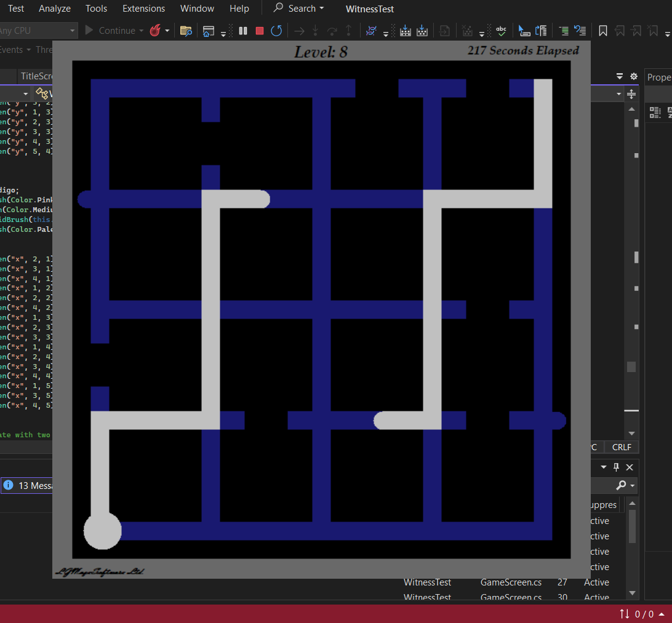
Task: Click the split editor icon
Action: [x=631, y=93]
